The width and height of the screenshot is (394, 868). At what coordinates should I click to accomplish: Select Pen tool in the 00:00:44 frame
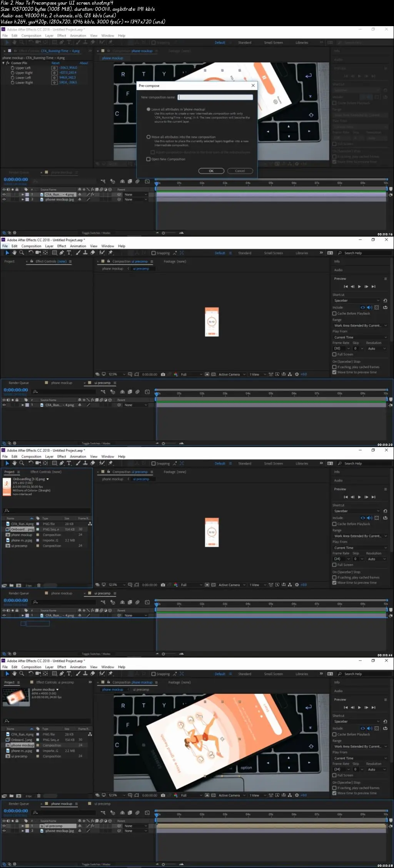pos(62,463)
